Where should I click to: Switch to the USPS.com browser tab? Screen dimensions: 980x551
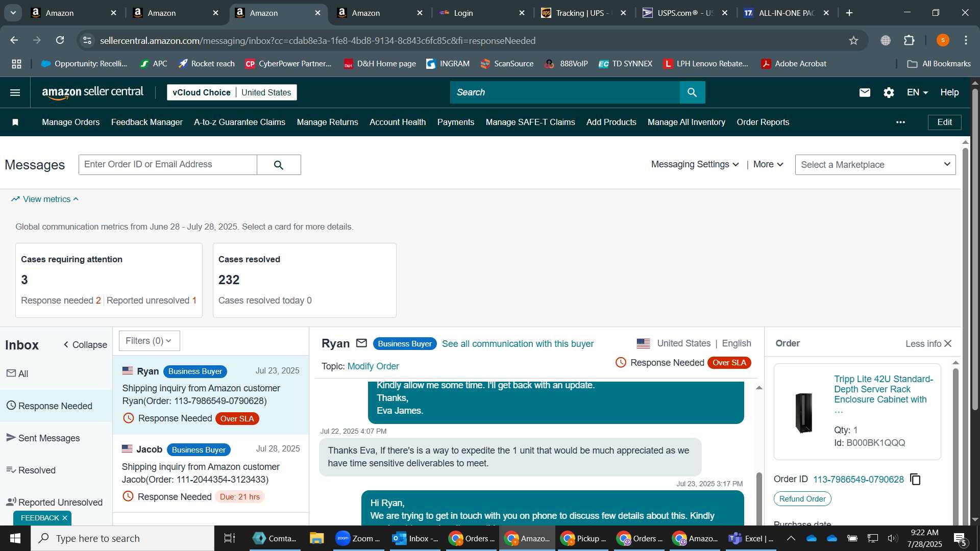[684, 13]
